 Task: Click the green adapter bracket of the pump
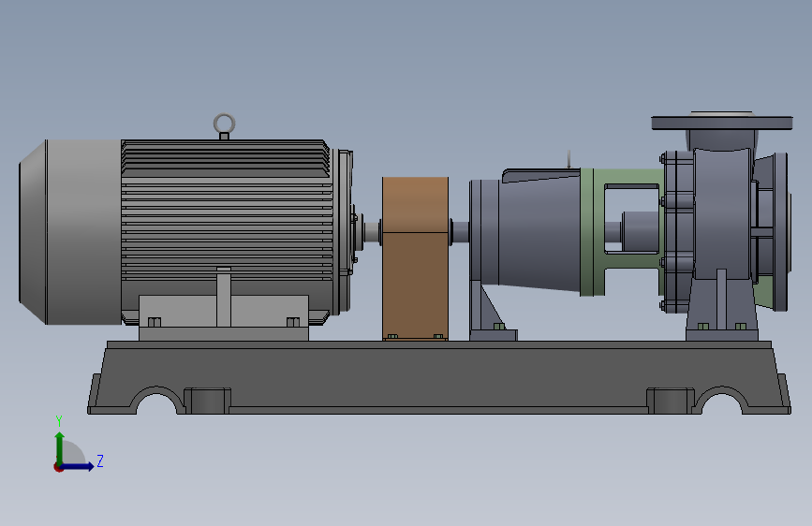click(592, 232)
